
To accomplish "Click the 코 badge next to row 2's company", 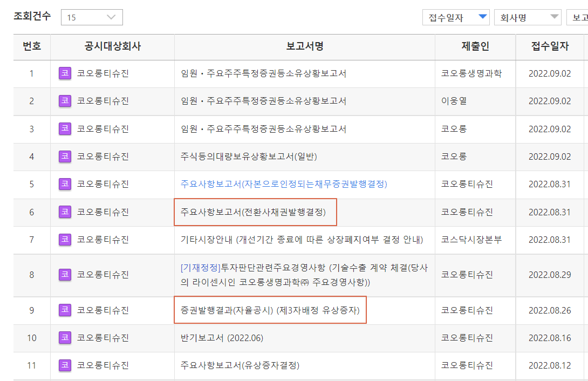I will [x=64, y=101].
